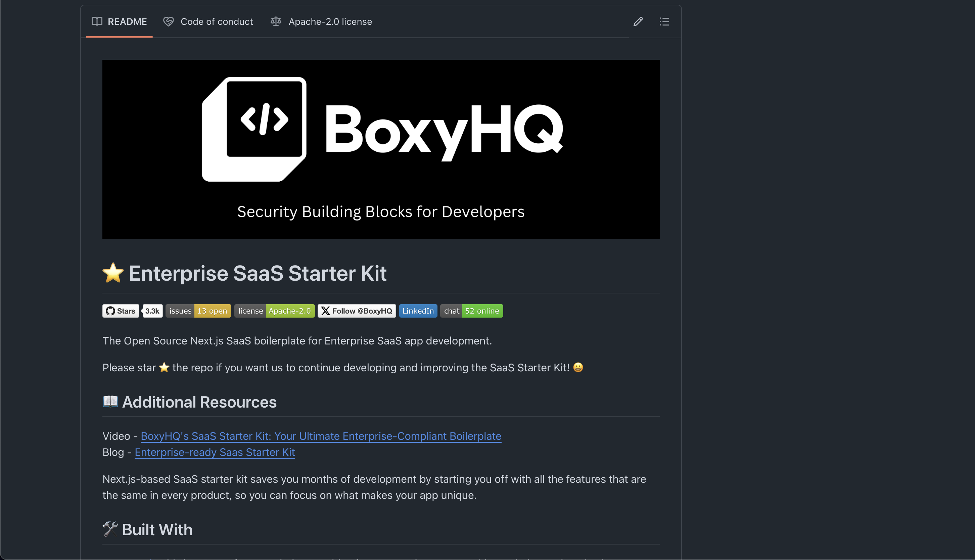
Task: Click the Built With heading
Action: coord(148,529)
